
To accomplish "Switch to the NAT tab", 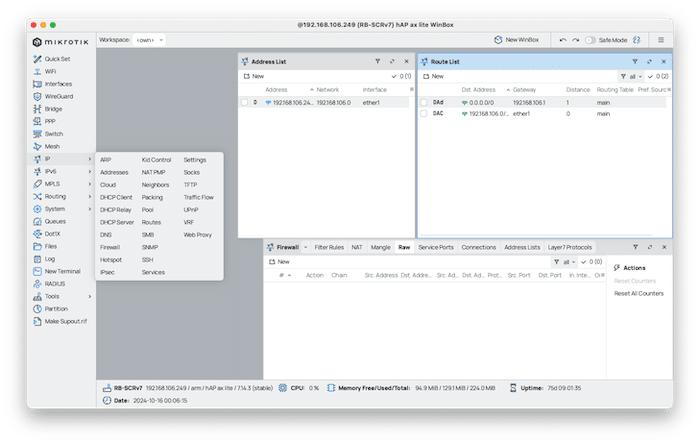I will tap(357, 247).
